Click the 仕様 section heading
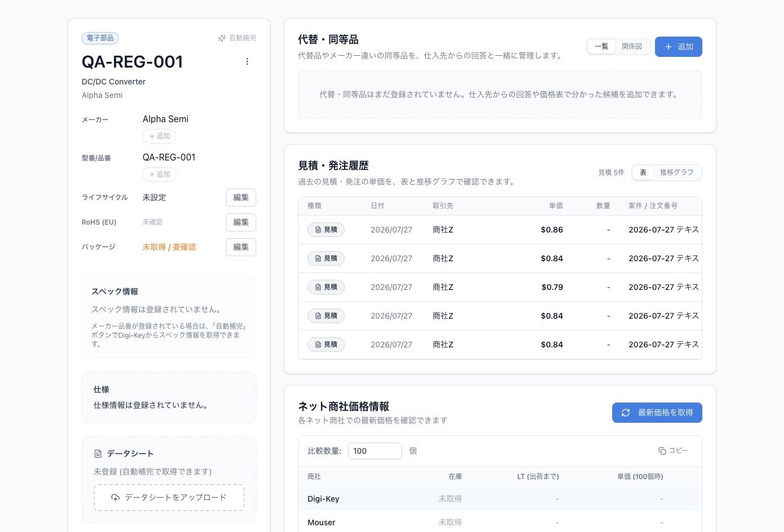 (101, 390)
